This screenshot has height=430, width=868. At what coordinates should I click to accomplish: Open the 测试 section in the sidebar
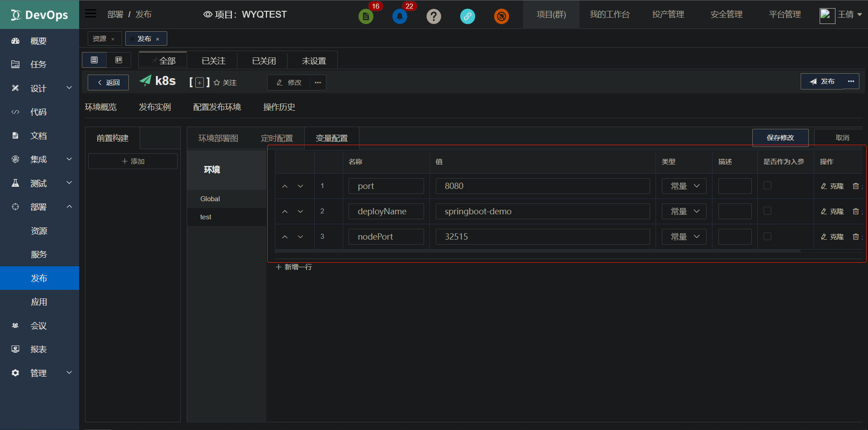38,183
